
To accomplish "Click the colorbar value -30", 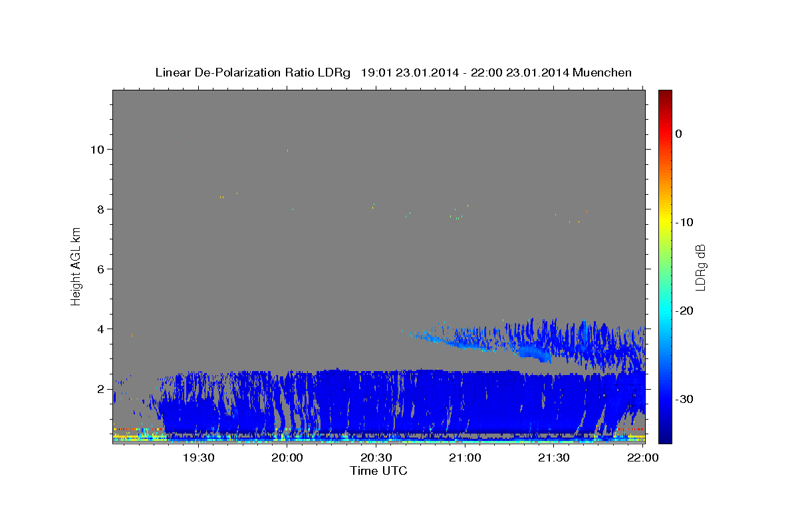I will (x=684, y=399).
